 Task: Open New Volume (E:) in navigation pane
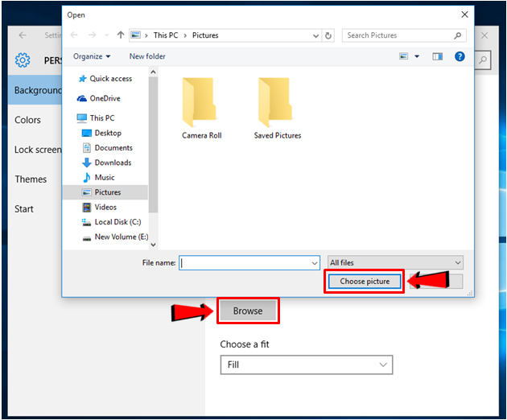tap(115, 237)
